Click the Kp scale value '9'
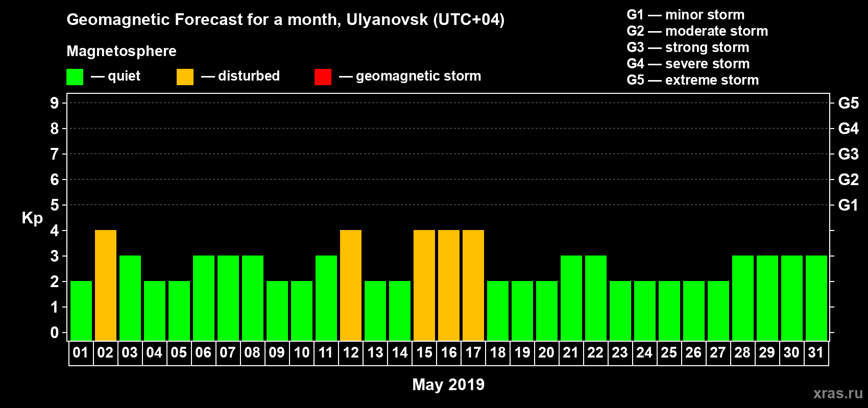 [55, 103]
